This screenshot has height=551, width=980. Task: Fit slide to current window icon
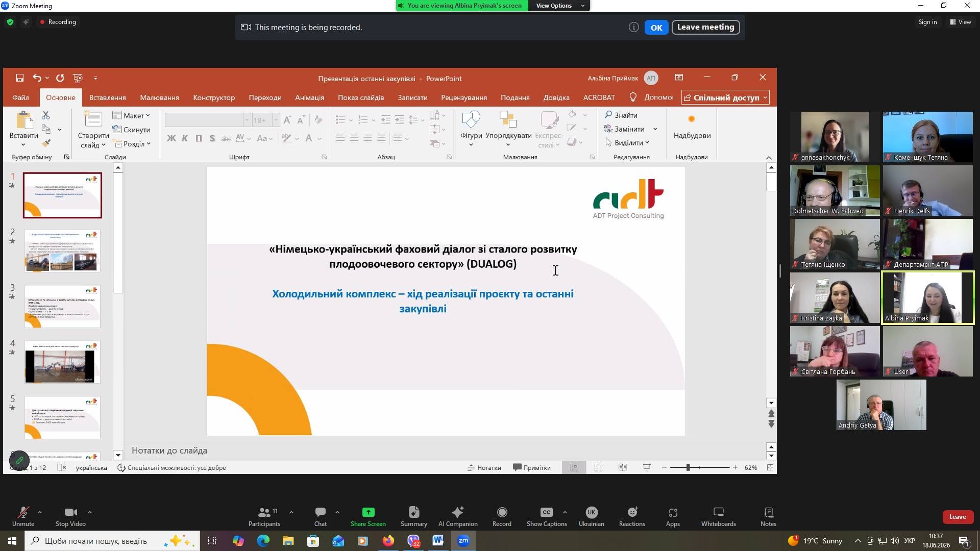[x=770, y=467]
